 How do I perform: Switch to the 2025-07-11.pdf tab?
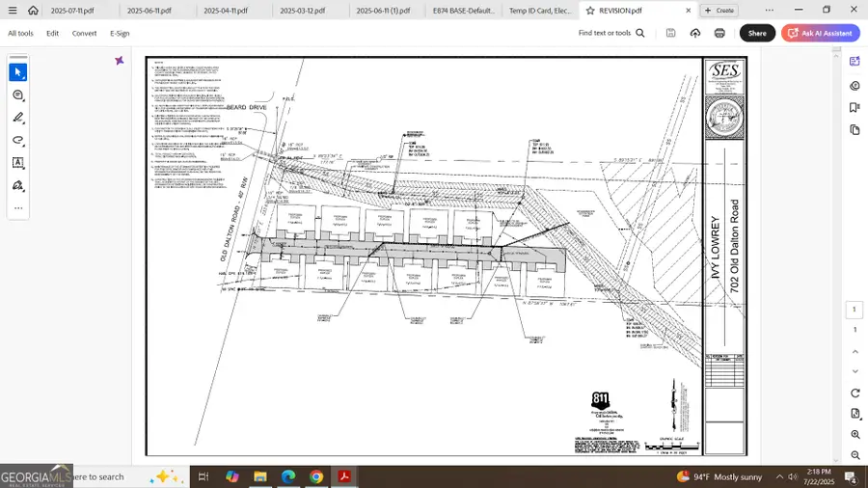tap(72, 11)
